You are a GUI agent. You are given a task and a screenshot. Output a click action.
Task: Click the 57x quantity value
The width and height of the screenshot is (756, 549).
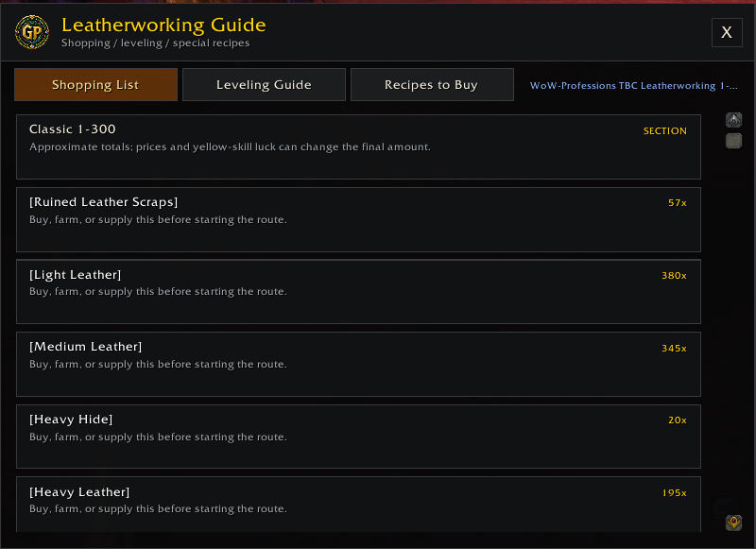coord(678,203)
